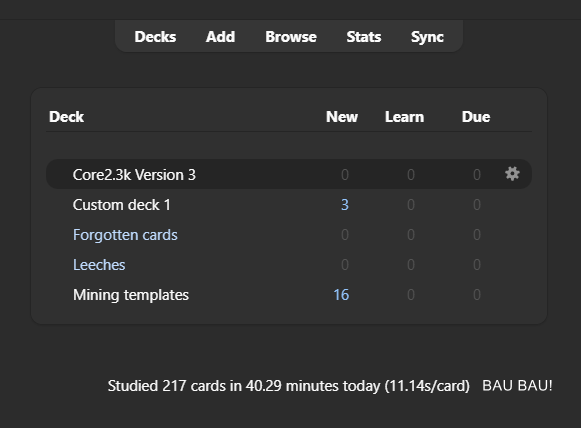The width and height of the screenshot is (581, 428).
Task: Click the Deck column header
Action: pos(66,117)
